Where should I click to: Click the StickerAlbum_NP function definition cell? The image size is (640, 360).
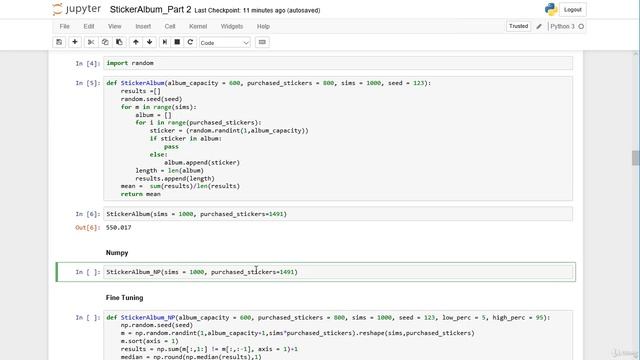tap(338, 336)
